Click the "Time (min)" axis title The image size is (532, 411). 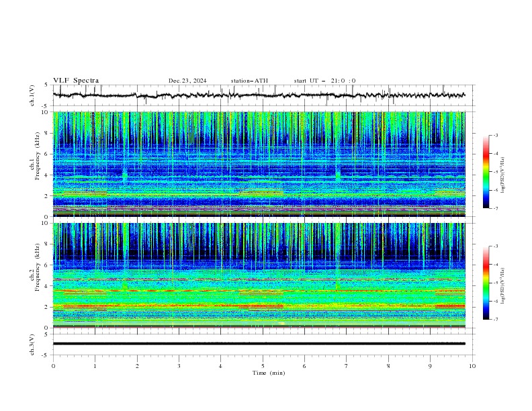(x=269, y=373)
